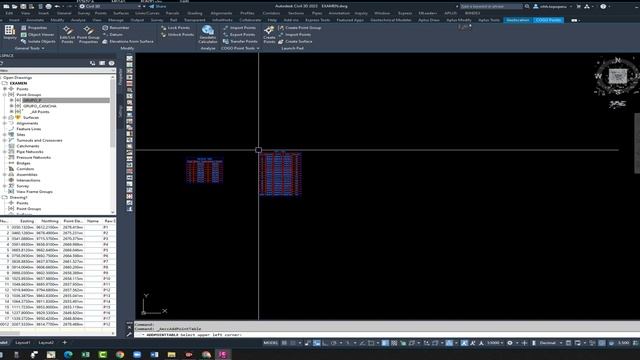Open Point Group Properties tool
This screenshot has height=360, width=640.
(88, 34)
